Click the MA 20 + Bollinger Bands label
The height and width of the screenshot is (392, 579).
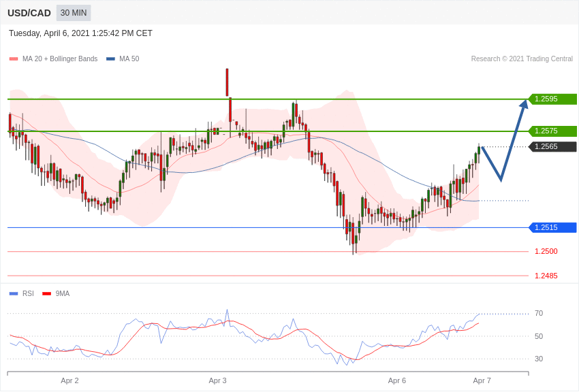tap(60, 59)
